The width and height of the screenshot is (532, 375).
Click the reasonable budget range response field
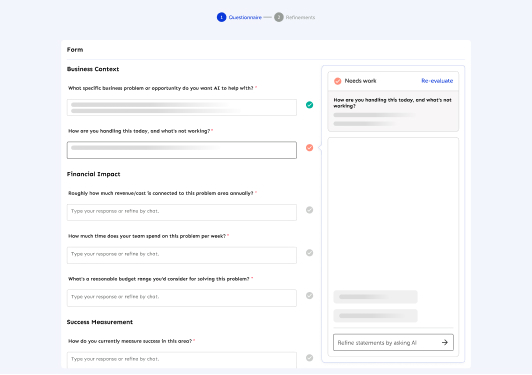182,298
